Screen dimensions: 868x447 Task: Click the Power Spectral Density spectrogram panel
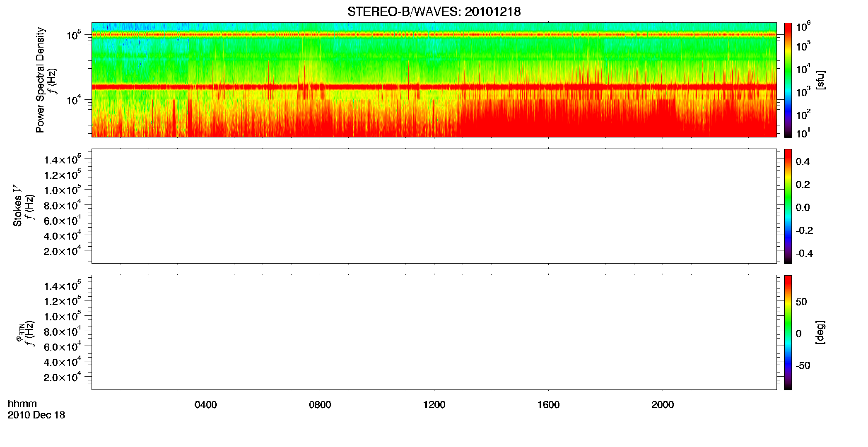click(x=434, y=79)
